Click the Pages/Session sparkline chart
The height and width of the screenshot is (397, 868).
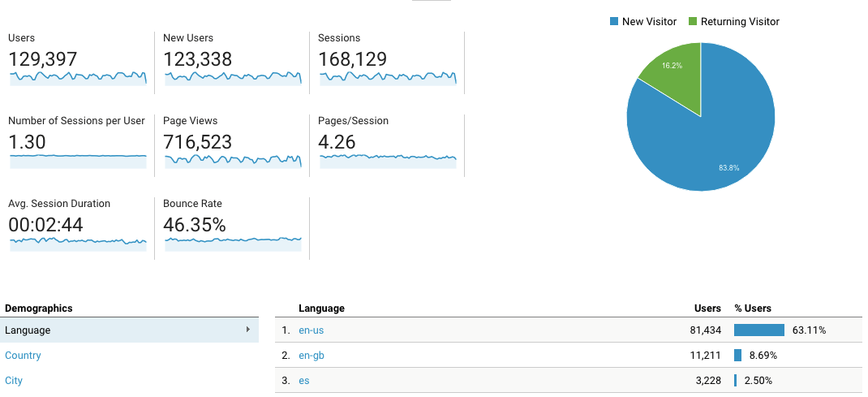388,161
